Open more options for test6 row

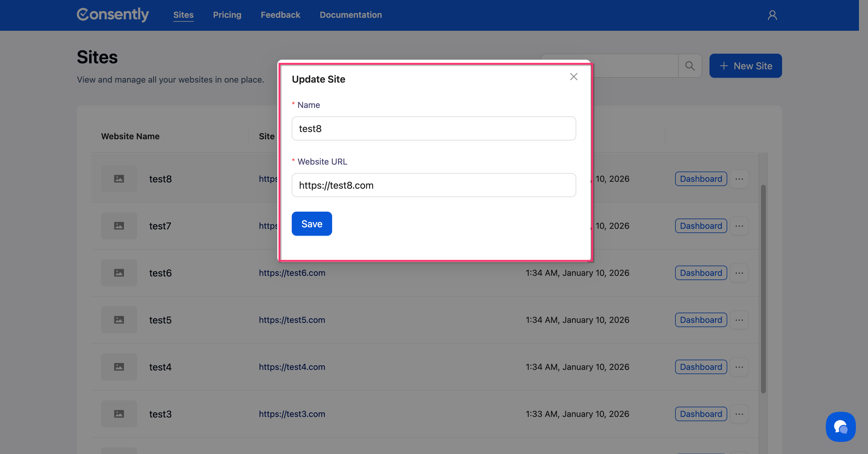[739, 273]
